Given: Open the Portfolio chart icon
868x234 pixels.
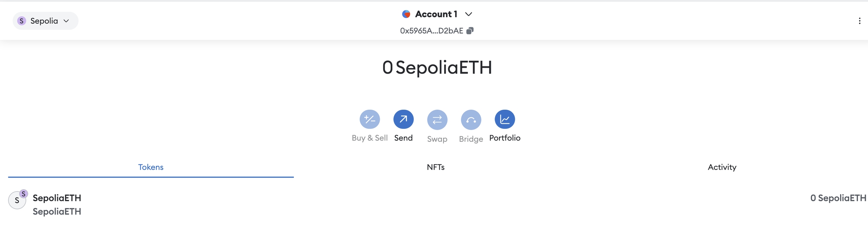Looking at the screenshot, I should 505,119.
